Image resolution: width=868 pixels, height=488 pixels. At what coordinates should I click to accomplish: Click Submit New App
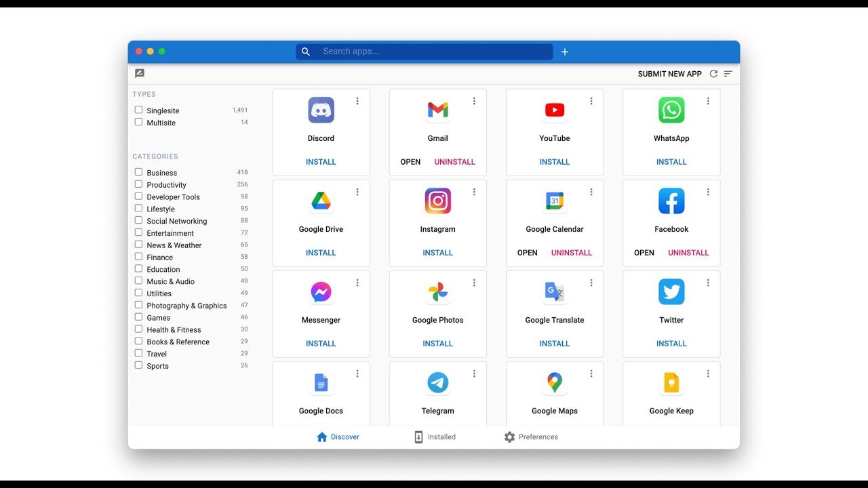[x=670, y=74]
